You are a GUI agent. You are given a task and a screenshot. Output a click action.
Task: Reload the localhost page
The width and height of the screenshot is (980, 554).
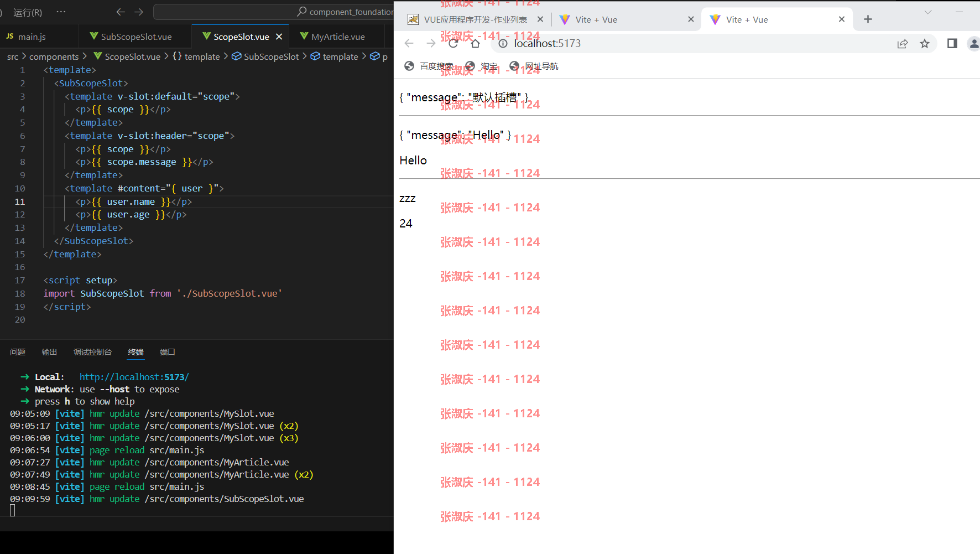453,43
